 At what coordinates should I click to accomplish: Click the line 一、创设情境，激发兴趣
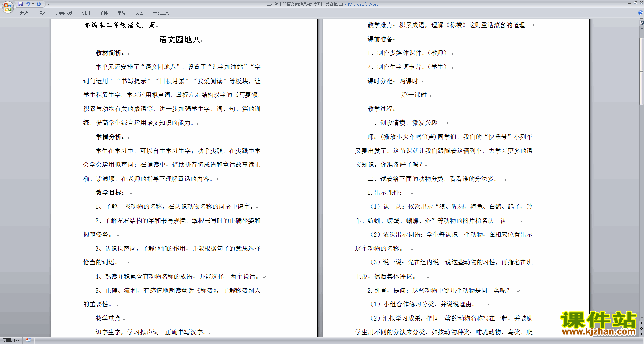402,123
